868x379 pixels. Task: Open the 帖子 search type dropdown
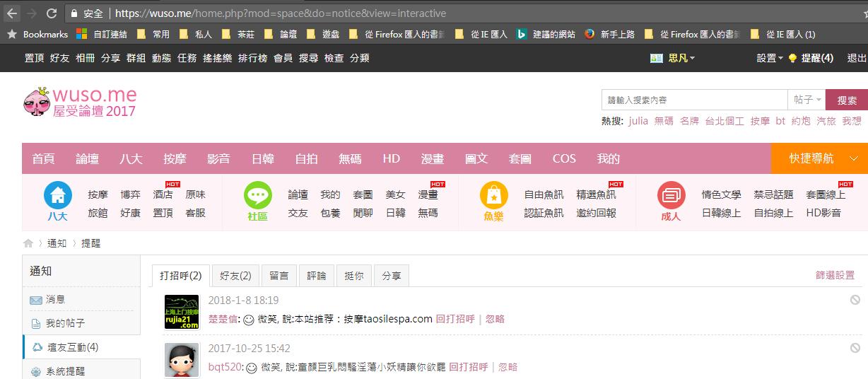click(807, 100)
